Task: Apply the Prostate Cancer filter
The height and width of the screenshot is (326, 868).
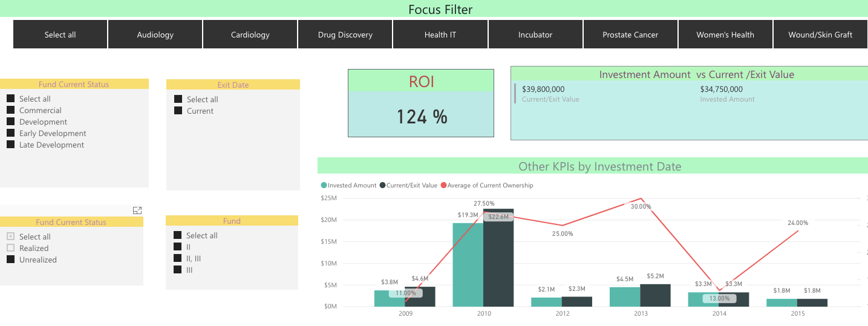Action: [630, 34]
